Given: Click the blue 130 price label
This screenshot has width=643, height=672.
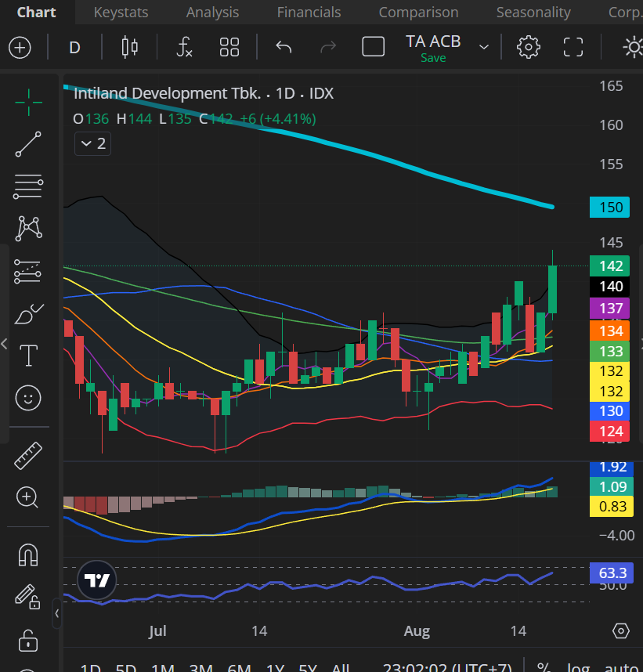Looking at the screenshot, I should coord(609,411).
